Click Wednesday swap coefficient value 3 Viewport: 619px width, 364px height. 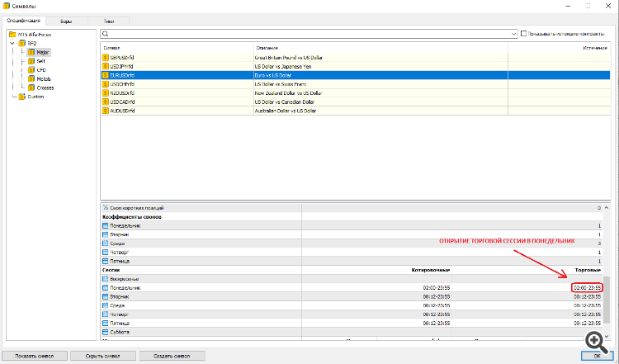coord(599,243)
